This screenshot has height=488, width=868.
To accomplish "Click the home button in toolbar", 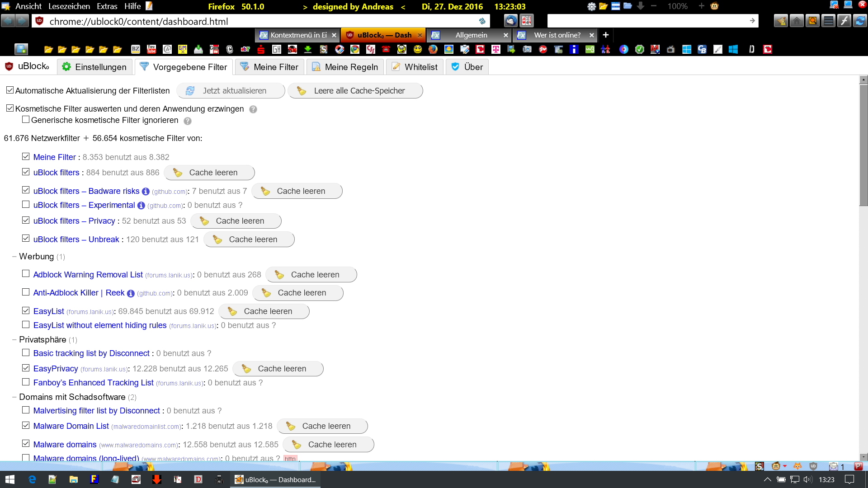I will [x=797, y=21].
